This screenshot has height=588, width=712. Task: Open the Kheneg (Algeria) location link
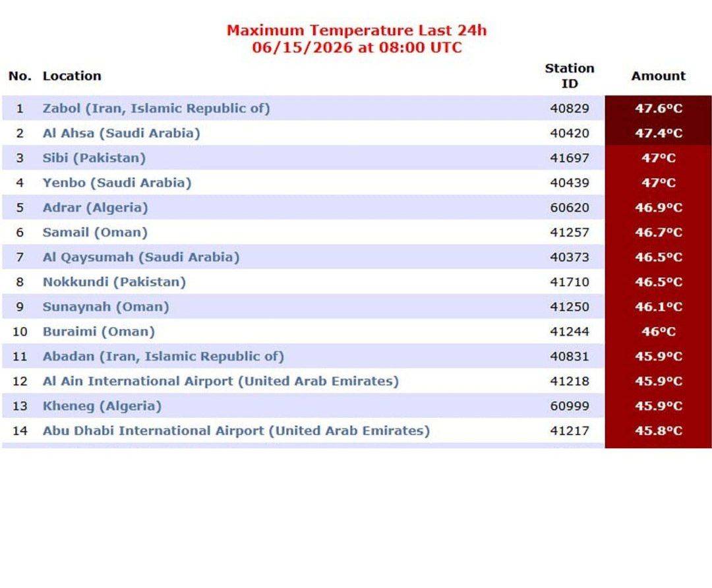(102, 406)
